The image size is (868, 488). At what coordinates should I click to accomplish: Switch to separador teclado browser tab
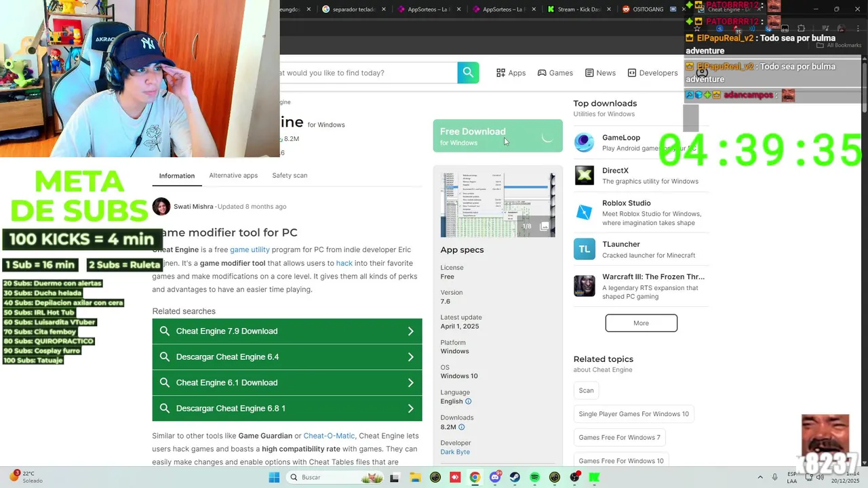349,9
